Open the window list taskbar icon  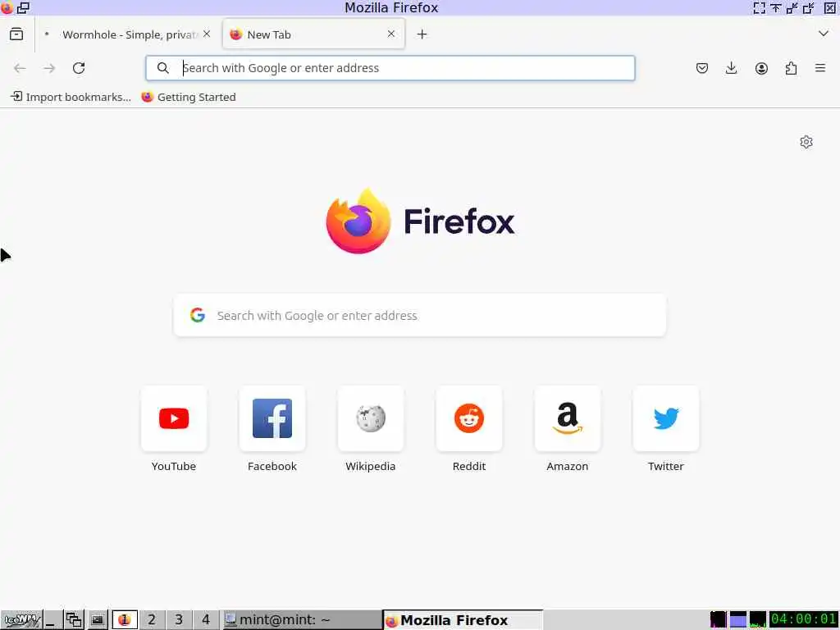(x=74, y=620)
